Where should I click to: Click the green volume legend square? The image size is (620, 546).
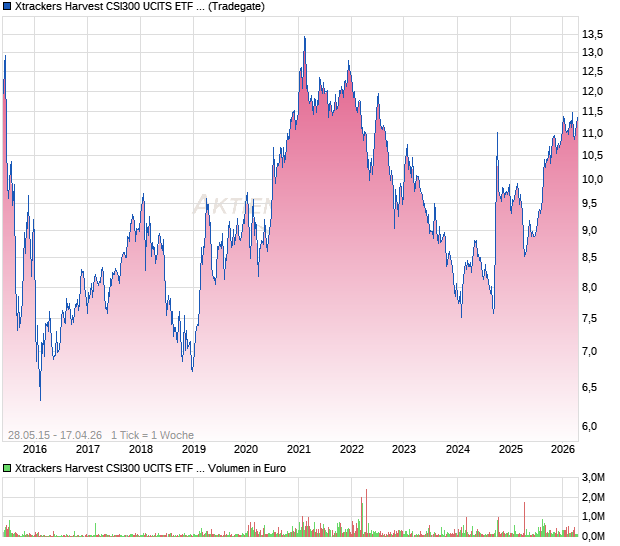click(7, 469)
